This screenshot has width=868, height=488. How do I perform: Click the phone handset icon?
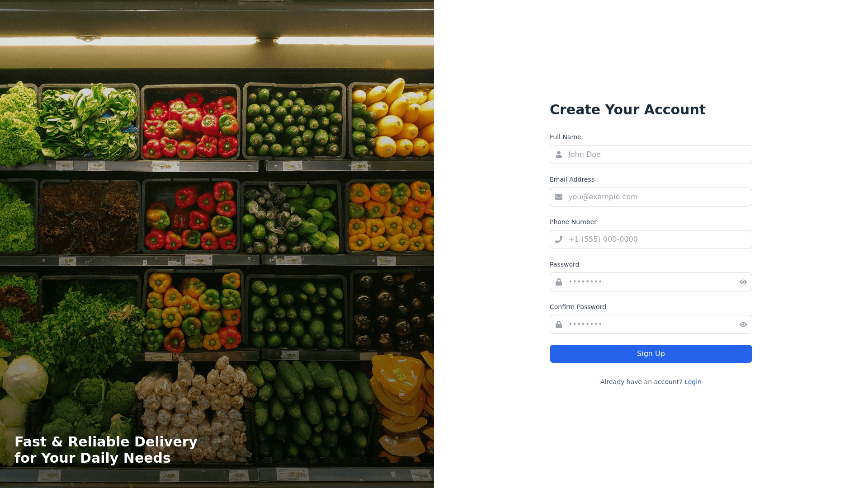559,239
